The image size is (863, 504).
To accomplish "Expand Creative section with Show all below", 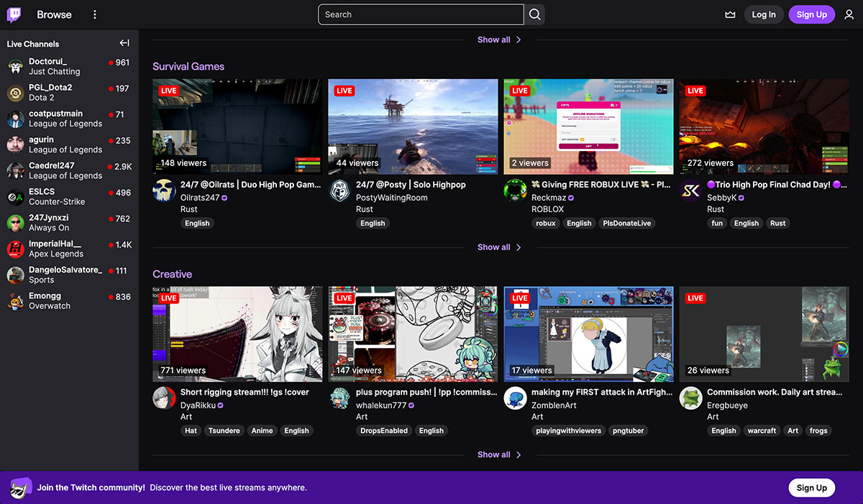I will 499,454.
